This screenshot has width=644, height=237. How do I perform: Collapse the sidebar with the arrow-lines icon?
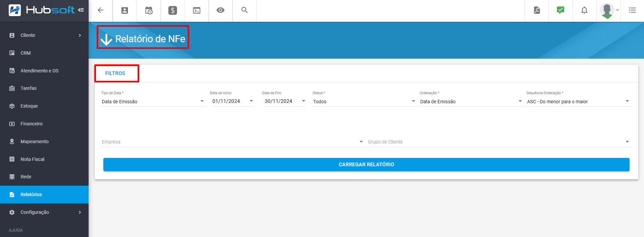coord(81,10)
